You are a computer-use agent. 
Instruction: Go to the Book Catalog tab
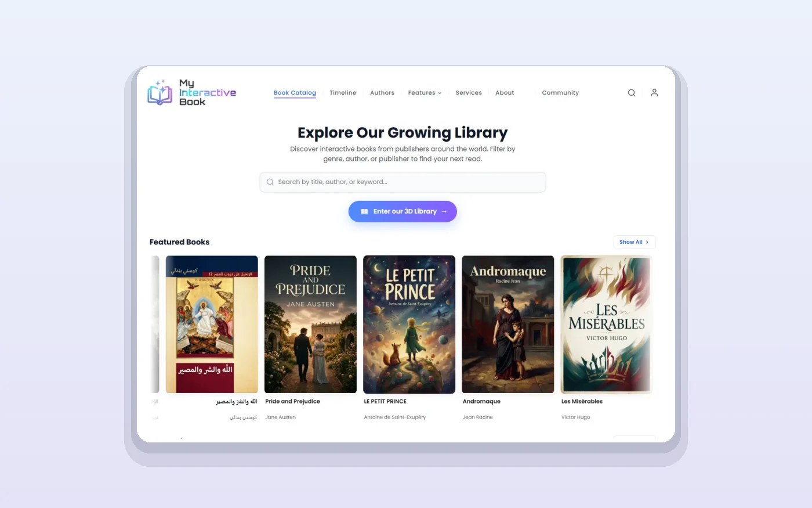[295, 93]
